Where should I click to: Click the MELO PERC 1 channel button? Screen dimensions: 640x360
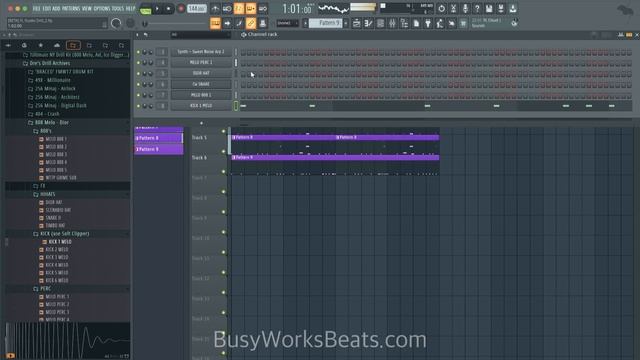[x=201, y=62]
